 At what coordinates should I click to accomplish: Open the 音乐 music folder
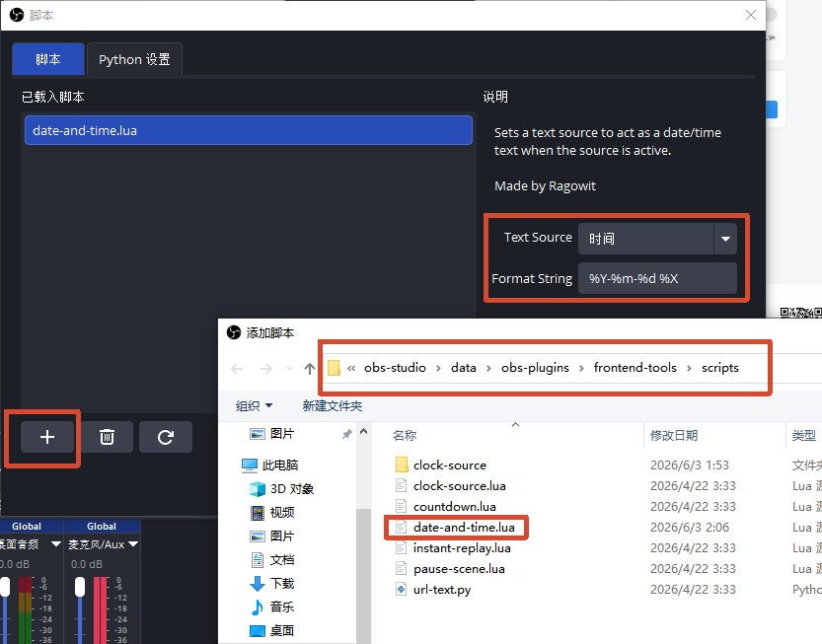272,607
